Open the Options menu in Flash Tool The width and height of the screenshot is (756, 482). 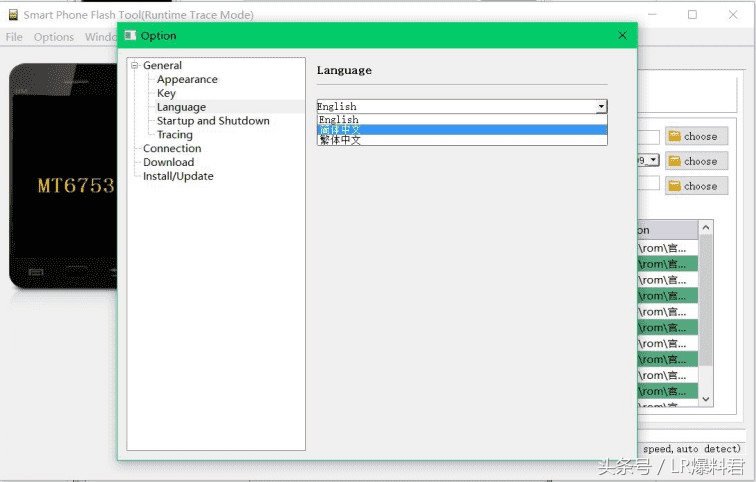click(54, 37)
